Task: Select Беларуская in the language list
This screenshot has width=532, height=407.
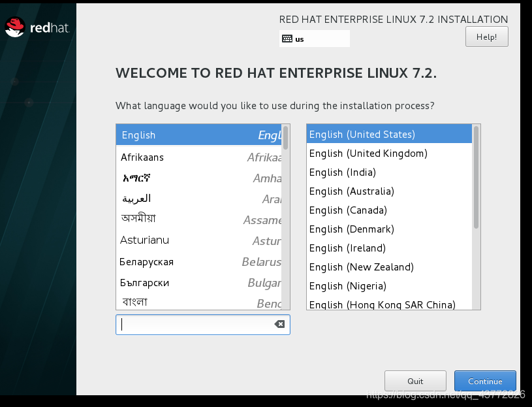Action: pos(199,262)
